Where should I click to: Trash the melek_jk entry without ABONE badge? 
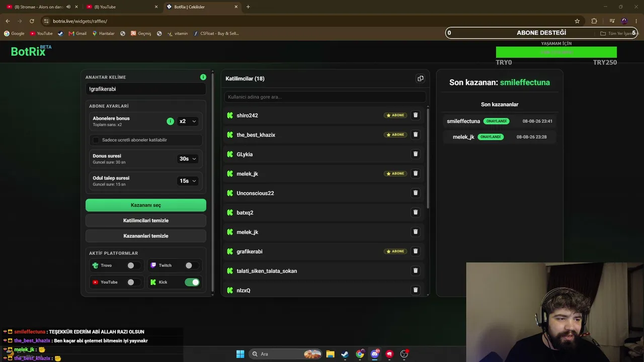[x=416, y=232]
